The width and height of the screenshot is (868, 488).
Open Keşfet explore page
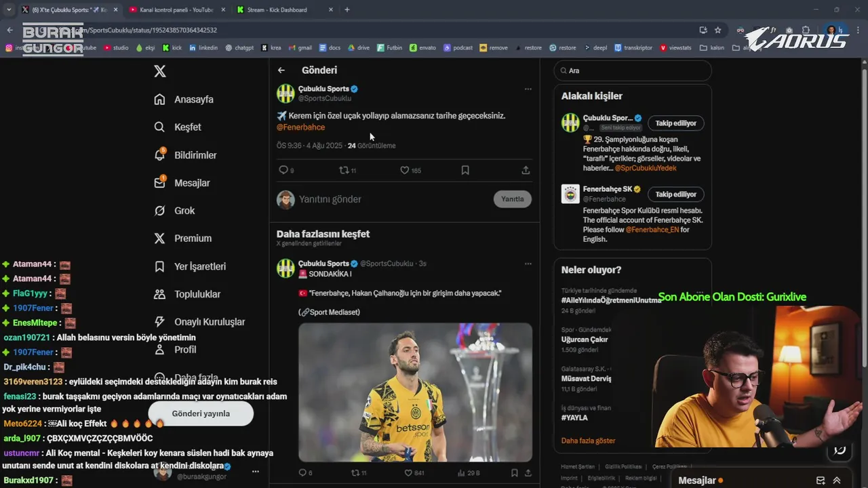click(x=178, y=127)
